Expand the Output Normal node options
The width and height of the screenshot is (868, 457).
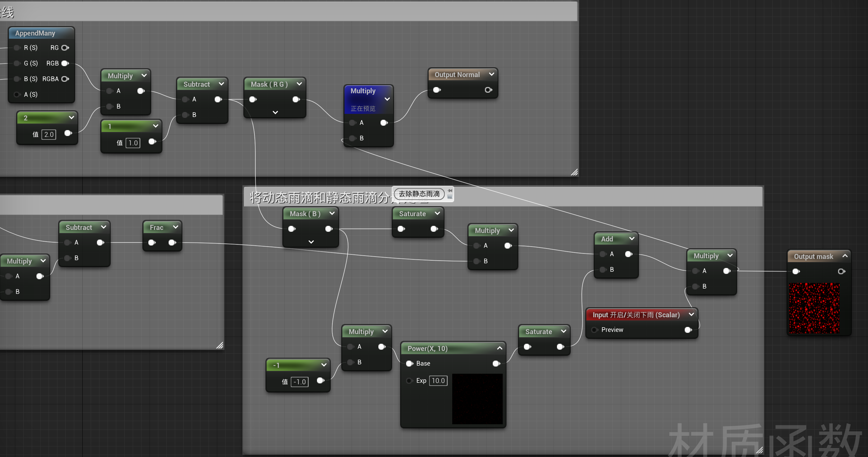click(x=491, y=74)
